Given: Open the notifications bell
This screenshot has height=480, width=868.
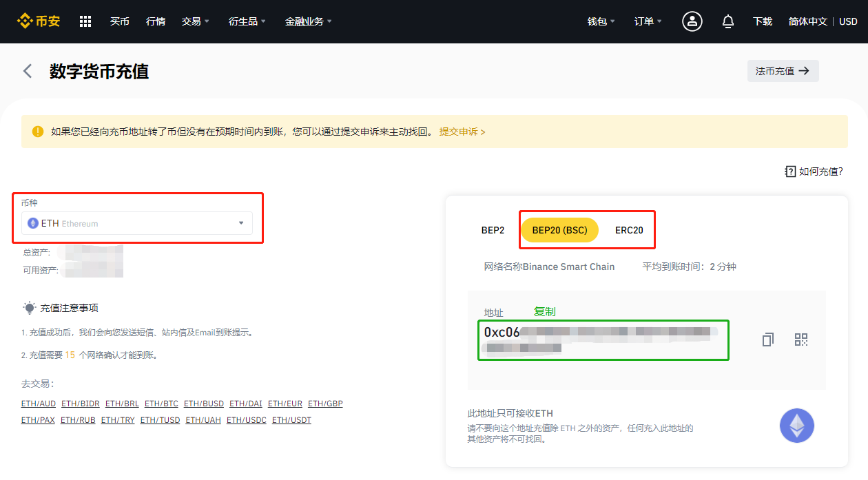Looking at the screenshot, I should click(x=728, y=21).
